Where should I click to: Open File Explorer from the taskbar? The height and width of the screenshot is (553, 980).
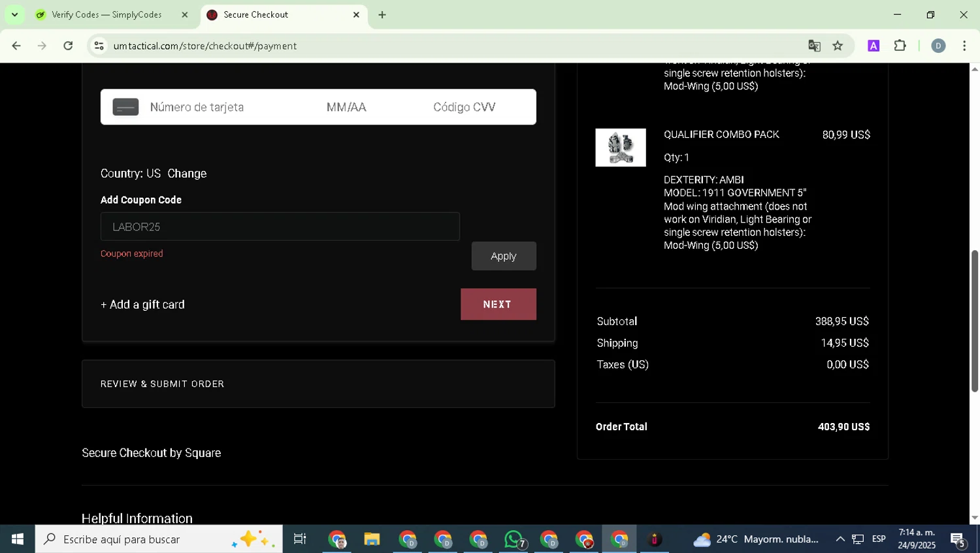(x=372, y=539)
